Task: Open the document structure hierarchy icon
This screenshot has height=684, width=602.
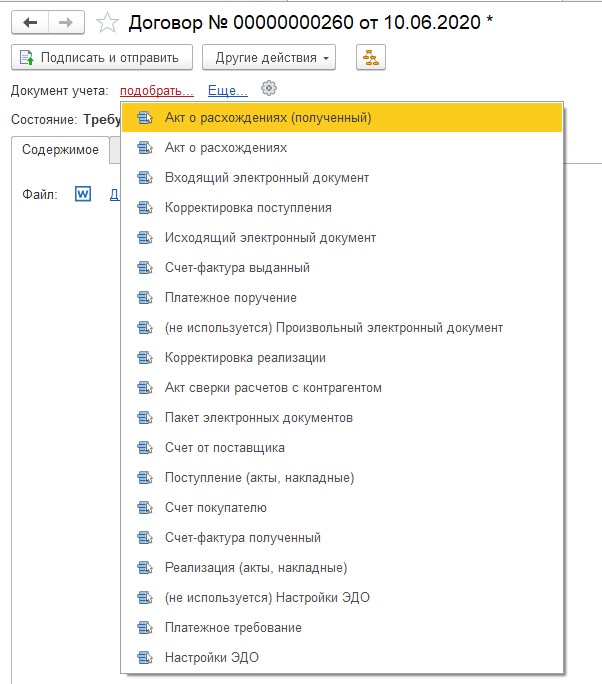Action: pyautogui.click(x=371, y=57)
